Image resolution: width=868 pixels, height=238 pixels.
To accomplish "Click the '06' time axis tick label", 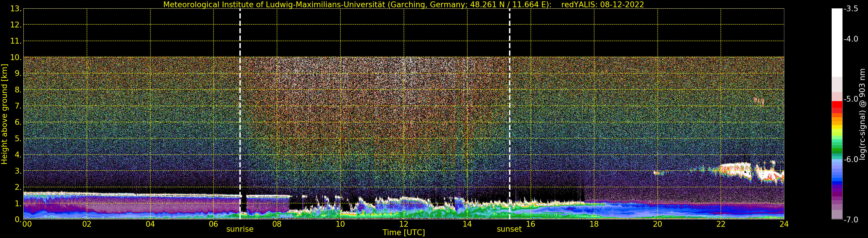I will coord(214,224).
